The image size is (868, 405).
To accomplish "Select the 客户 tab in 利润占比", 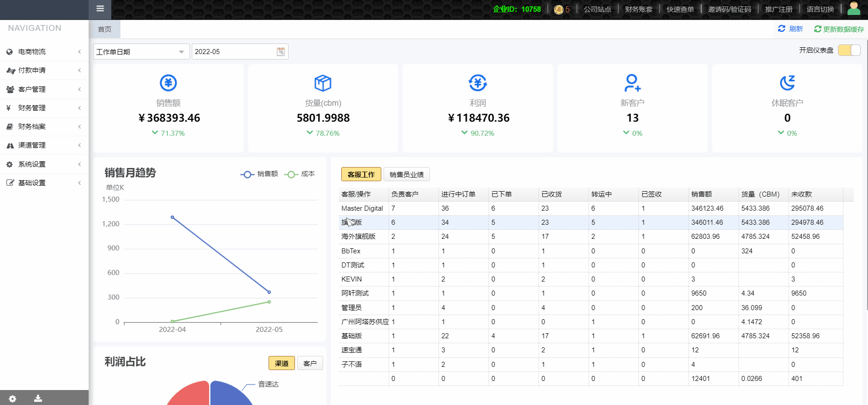I will click(309, 364).
